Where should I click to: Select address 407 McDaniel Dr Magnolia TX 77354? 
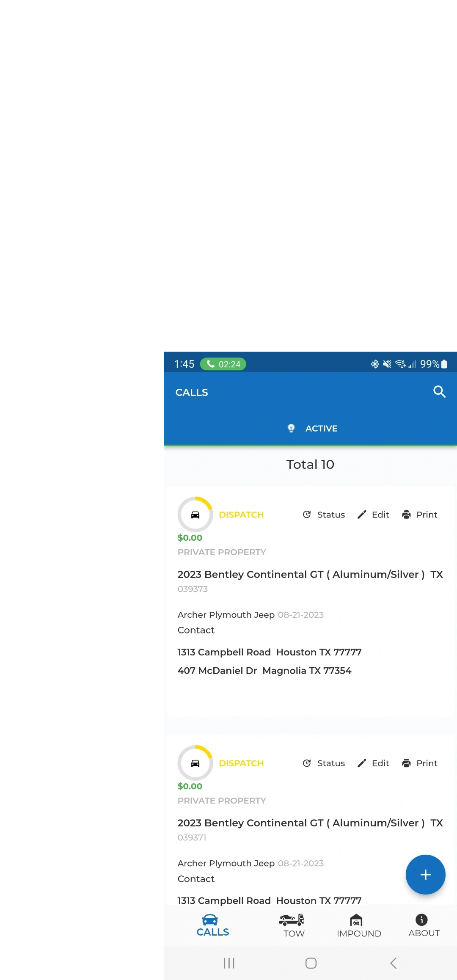[x=264, y=671]
